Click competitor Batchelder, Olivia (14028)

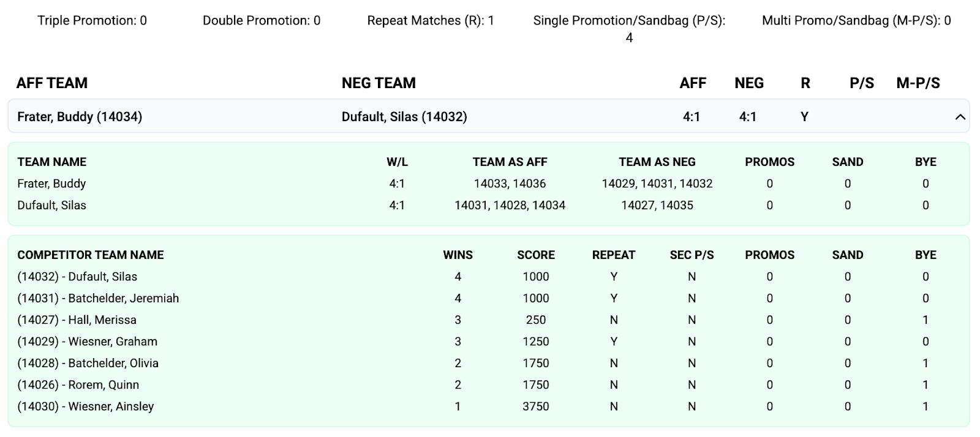click(88, 364)
